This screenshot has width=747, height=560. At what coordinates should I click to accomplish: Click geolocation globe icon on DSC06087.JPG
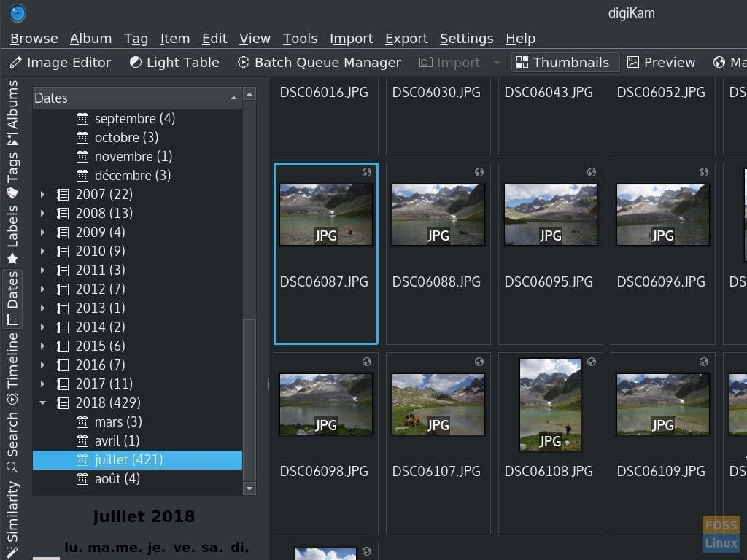(x=366, y=172)
